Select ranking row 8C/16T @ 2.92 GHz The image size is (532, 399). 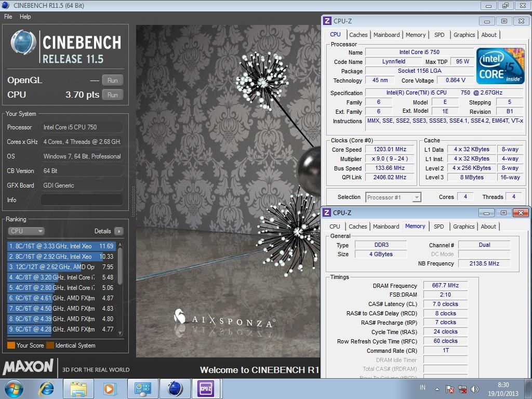[61, 257]
